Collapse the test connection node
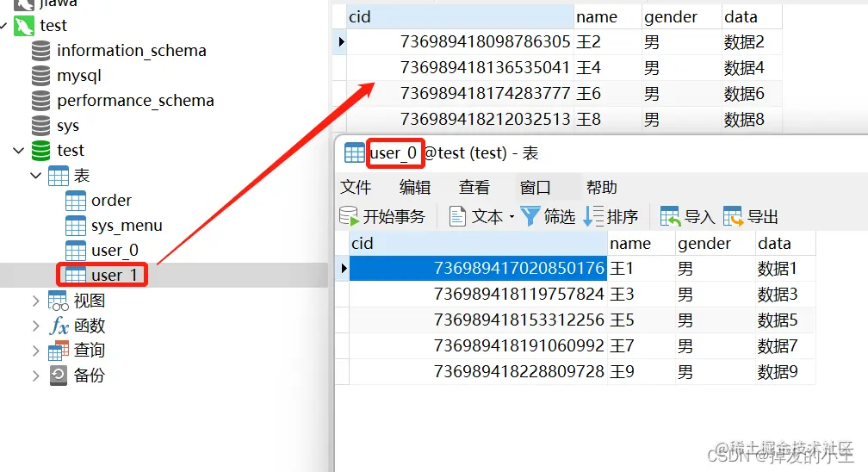The height and width of the screenshot is (472, 868). [x=3, y=26]
